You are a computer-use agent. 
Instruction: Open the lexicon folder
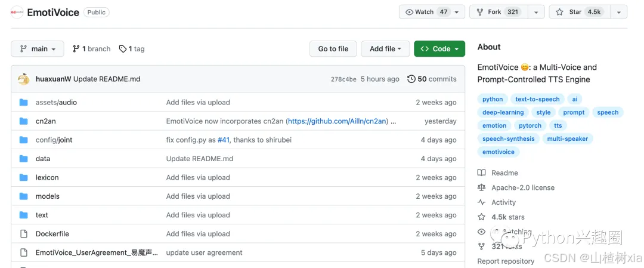[47, 177]
